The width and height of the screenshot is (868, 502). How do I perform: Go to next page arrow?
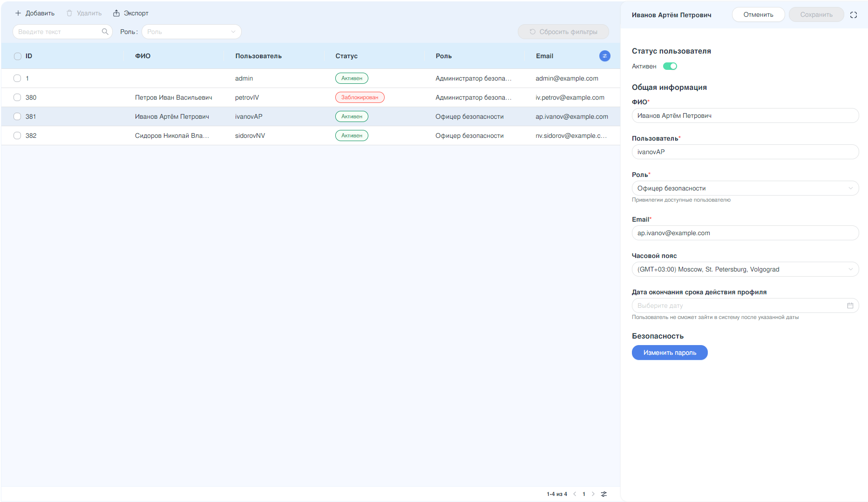pos(593,494)
